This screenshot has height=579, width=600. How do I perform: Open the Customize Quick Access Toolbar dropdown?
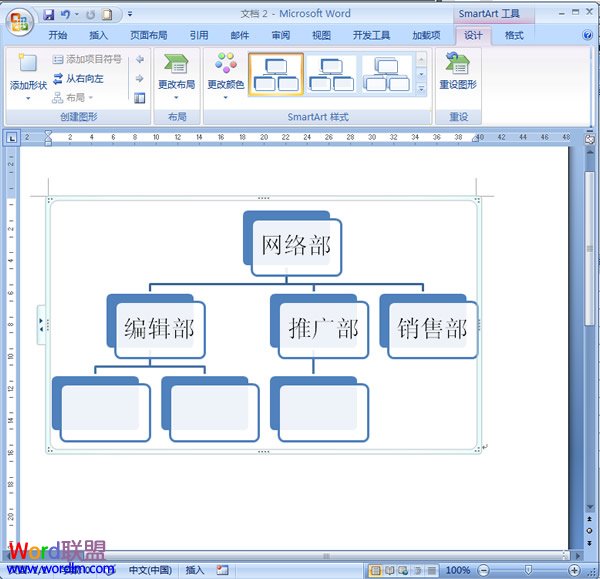(x=130, y=14)
